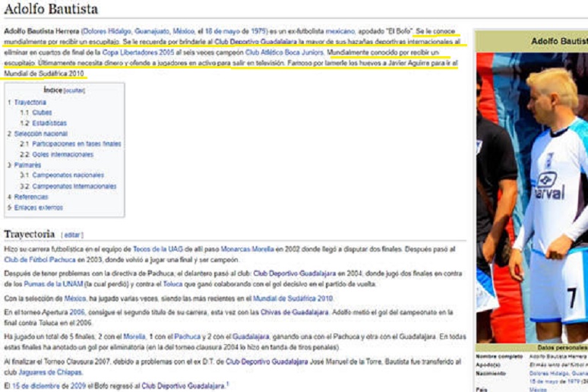Open the 18 de mayo date link in intro
The image size is (588, 392).
[223, 31]
